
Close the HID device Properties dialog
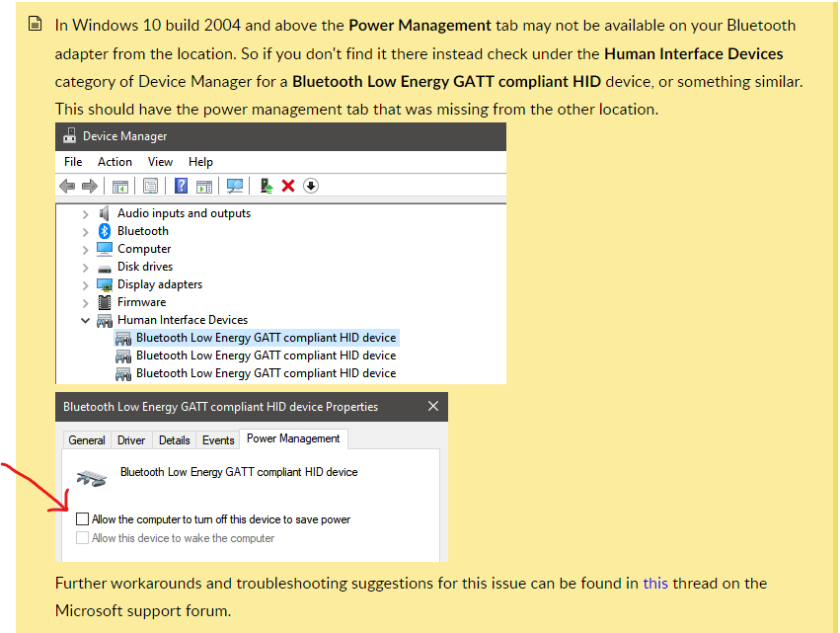point(433,406)
